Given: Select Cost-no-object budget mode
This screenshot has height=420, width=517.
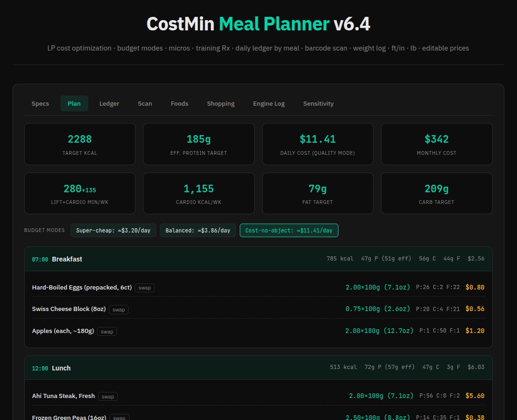Looking at the screenshot, I should point(289,230).
